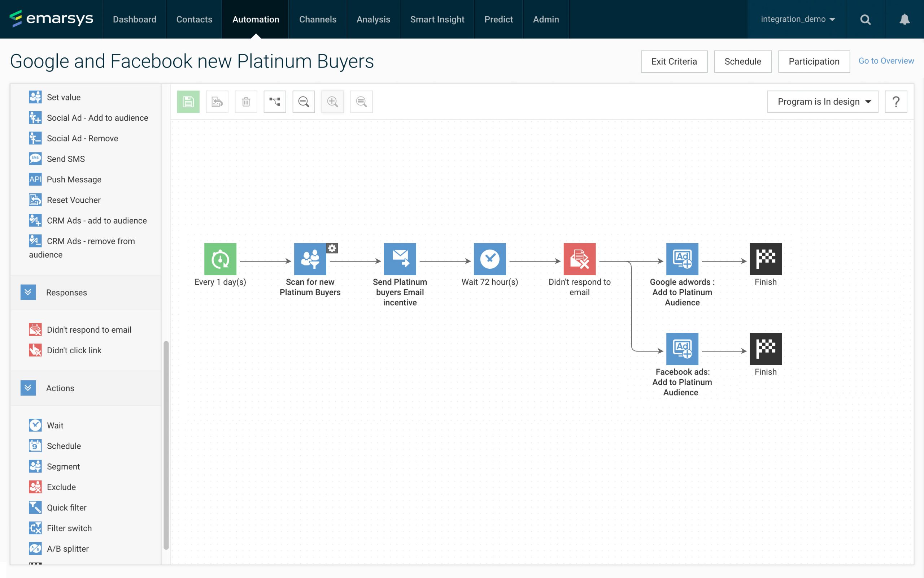Select the Every 1 day(s) start node
924x578 pixels.
220,259
